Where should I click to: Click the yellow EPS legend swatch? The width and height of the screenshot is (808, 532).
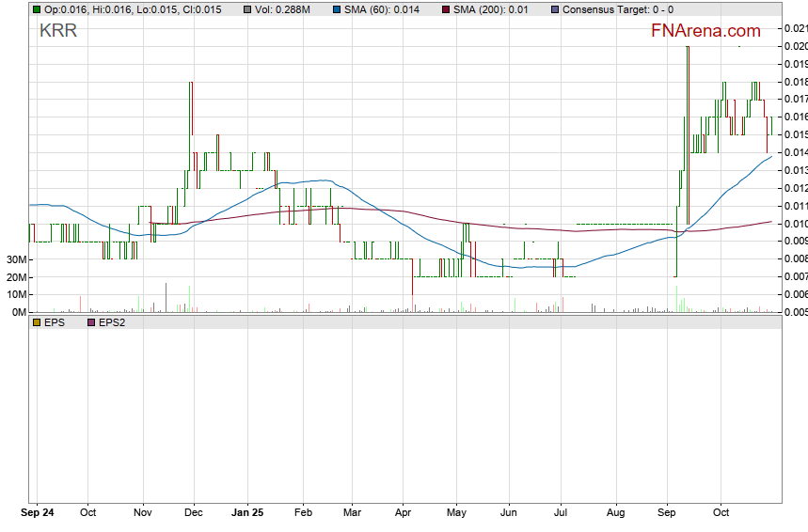37,322
